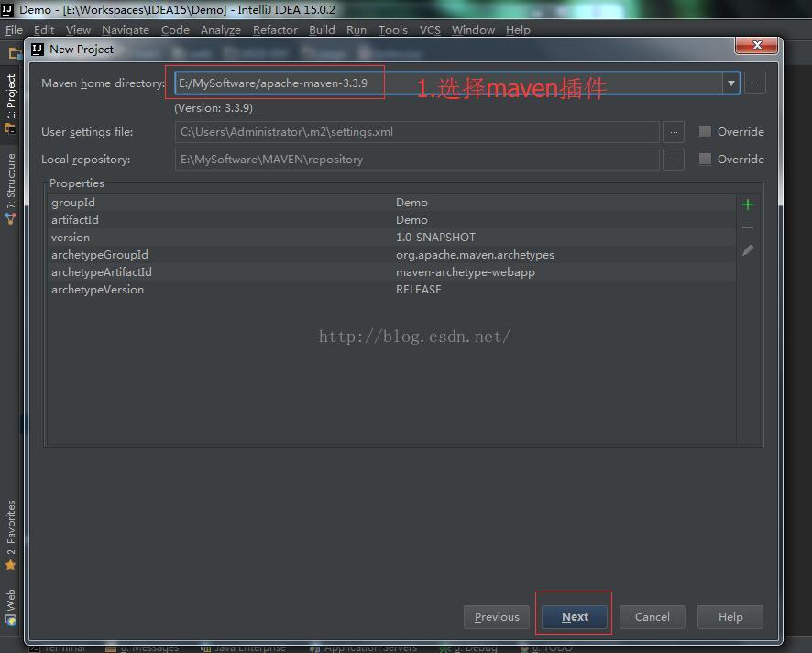Click the maven-archetype-webapp value
The height and width of the screenshot is (653, 812).
point(465,272)
